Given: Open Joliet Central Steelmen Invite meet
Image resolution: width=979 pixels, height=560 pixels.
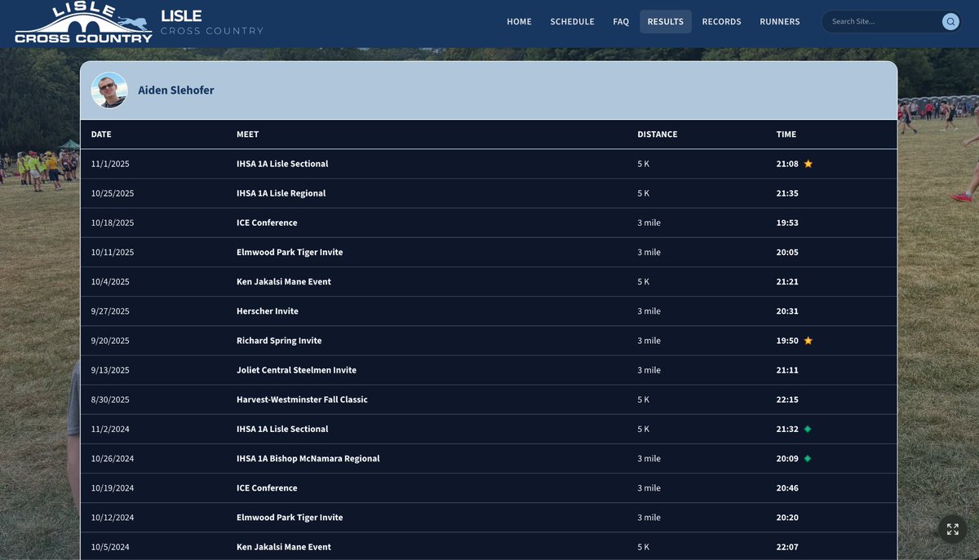Looking at the screenshot, I should [296, 370].
